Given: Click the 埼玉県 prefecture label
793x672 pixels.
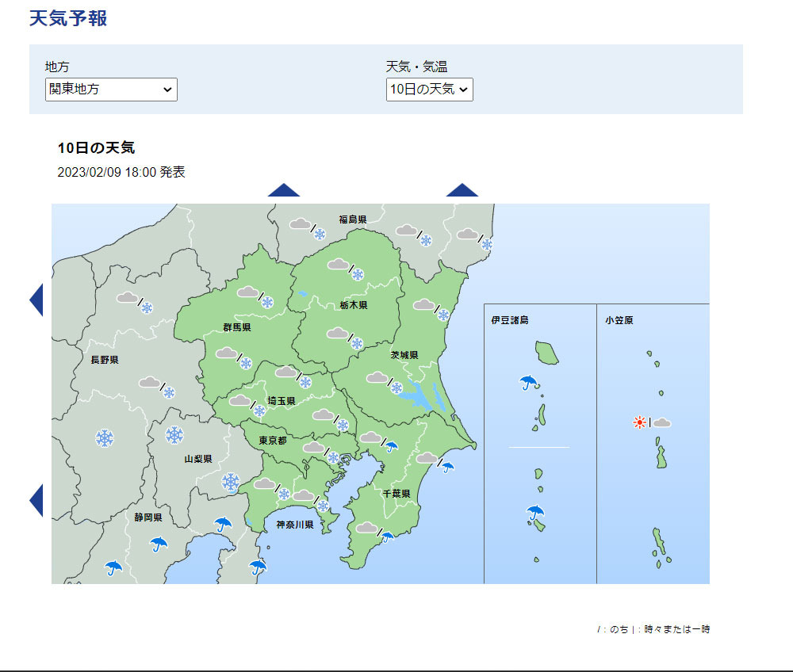Looking at the screenshot, I should [x=282, y=401].
